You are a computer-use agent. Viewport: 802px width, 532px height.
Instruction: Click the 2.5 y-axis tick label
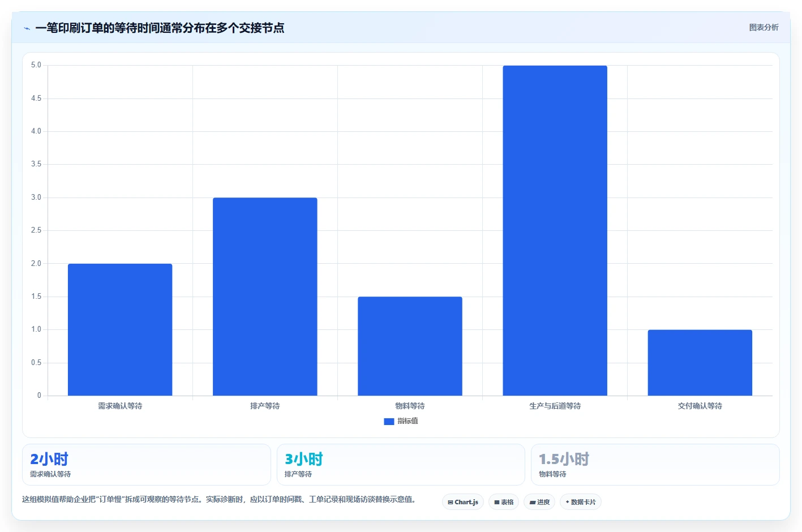[x=36, y=230]
